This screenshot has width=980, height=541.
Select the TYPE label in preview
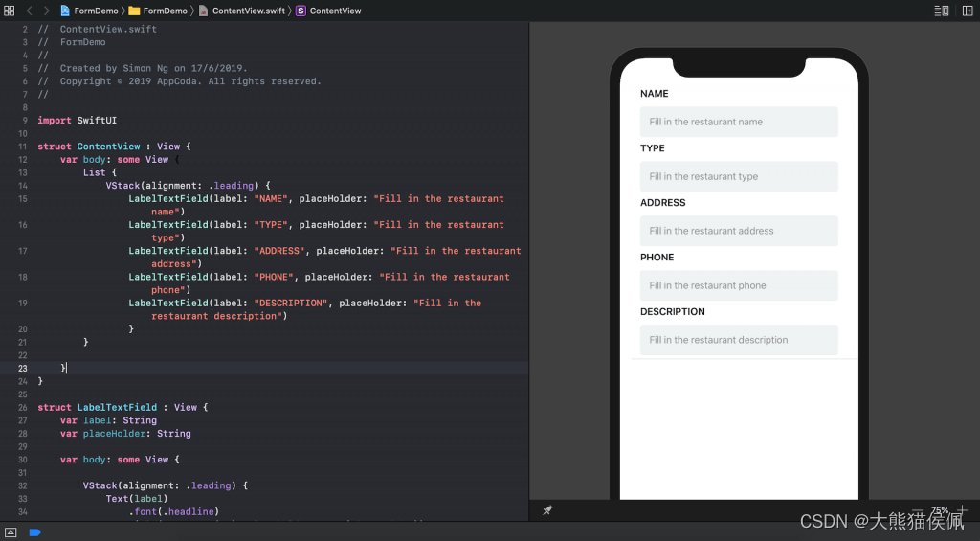point(653,148)
